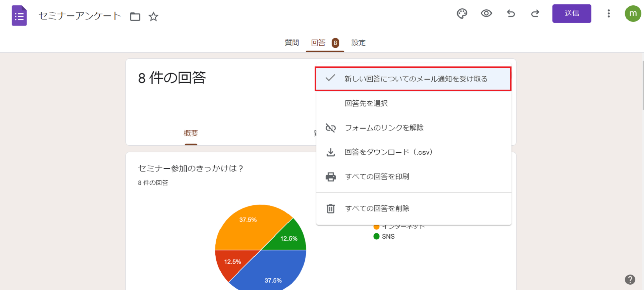This screenshot has height=290, width=644.
Task: Choose フォームのリンクを解除 from the menu
Action: (384, 128)
